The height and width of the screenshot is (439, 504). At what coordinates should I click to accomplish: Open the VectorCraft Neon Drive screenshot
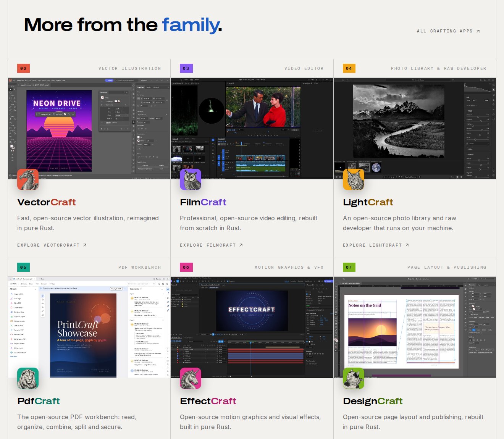coord(89,129)
